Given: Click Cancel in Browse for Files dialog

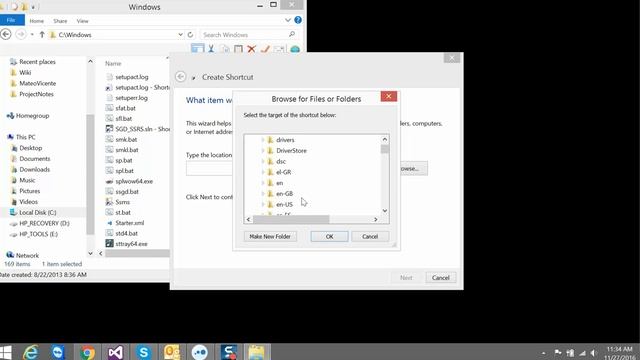Looking at the screenshot, I should (x=370, y=236).
